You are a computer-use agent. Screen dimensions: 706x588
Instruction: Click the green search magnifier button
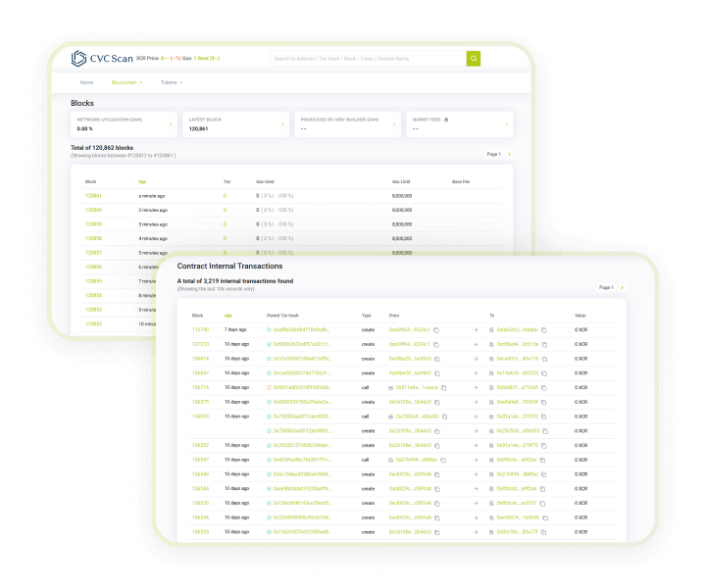[474, 59]
